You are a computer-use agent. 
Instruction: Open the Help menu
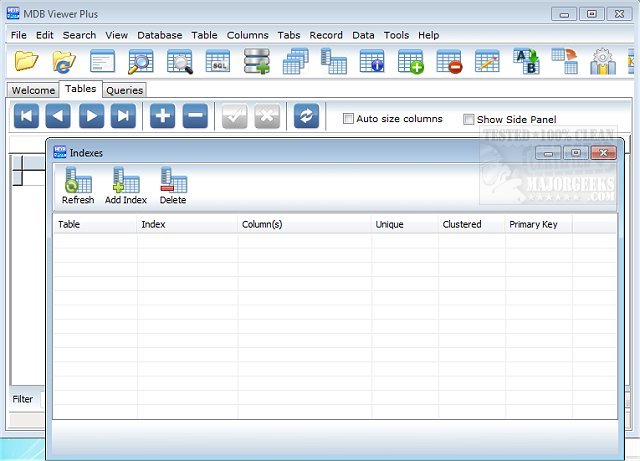(x=428, y=35)
